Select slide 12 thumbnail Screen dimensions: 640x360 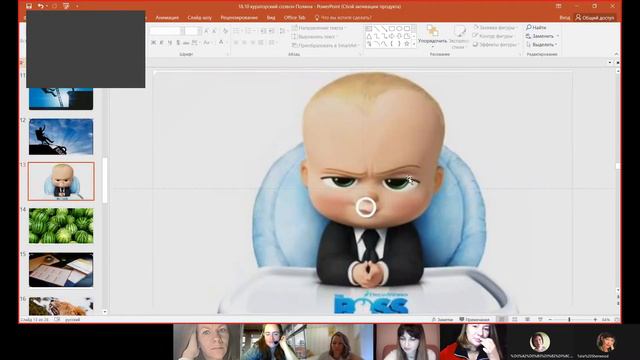[61, 137]
